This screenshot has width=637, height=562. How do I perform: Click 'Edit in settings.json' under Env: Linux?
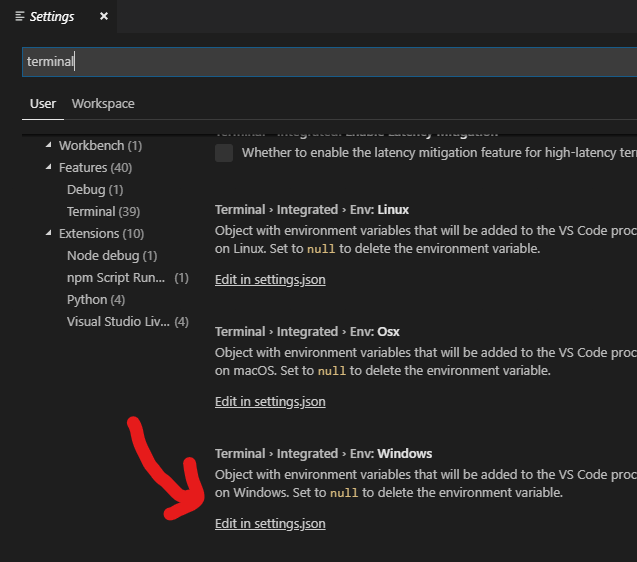[270, 280]
